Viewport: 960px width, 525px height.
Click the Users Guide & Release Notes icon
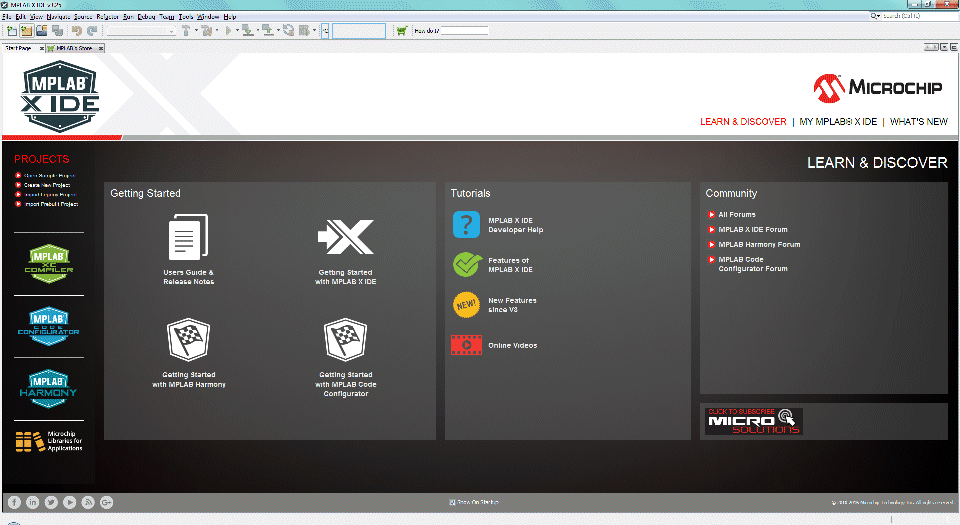188,238
